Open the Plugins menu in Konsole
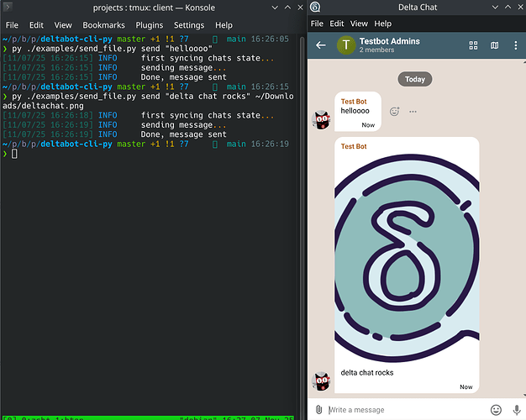526x420 pixels. (x=149, y=25)
